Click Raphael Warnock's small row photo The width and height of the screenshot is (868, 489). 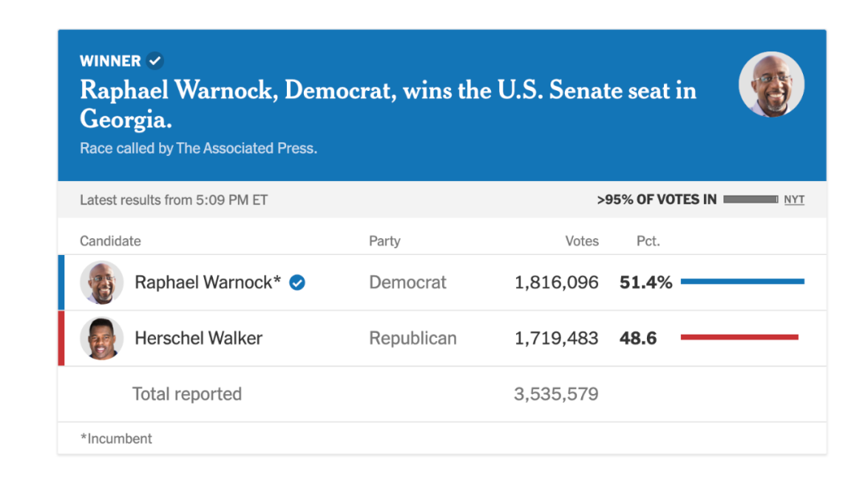coord(101,282)
